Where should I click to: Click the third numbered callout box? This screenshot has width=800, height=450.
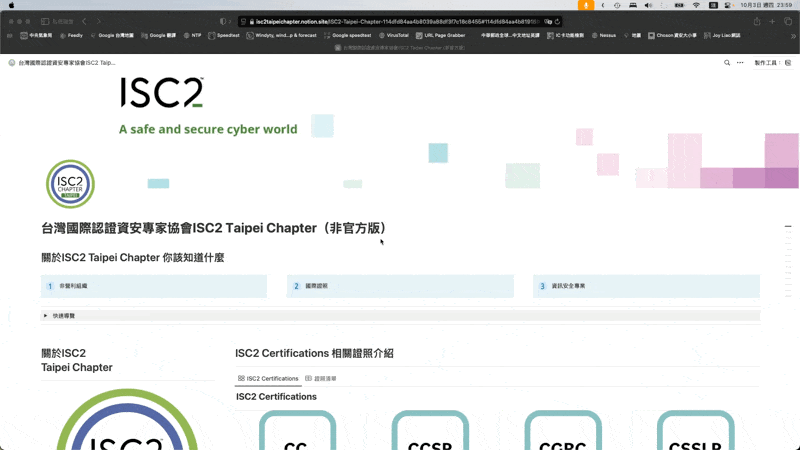(x=646, y=286)
